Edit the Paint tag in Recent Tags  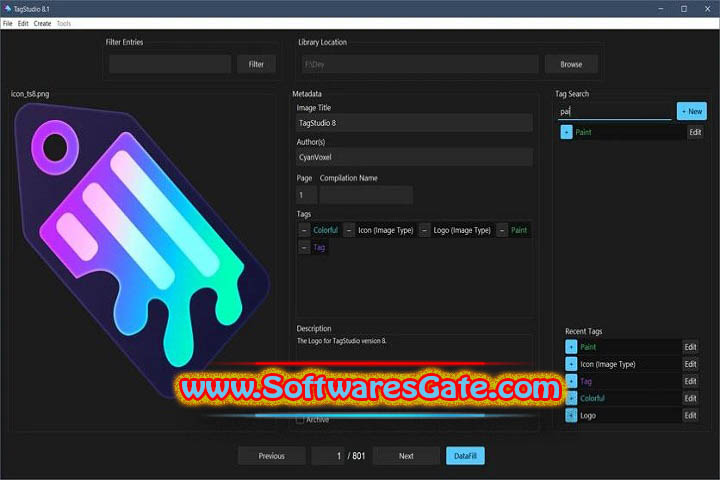point(690,347)
